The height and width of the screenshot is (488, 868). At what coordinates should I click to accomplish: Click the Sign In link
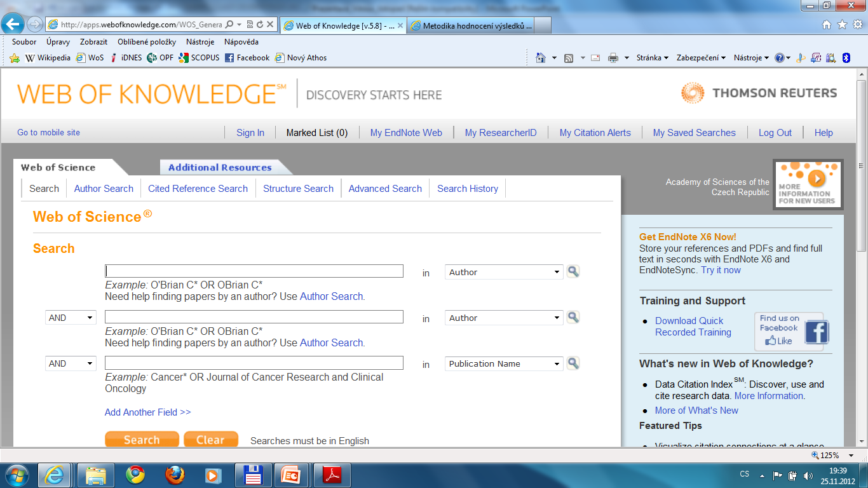tap(250, 133)
